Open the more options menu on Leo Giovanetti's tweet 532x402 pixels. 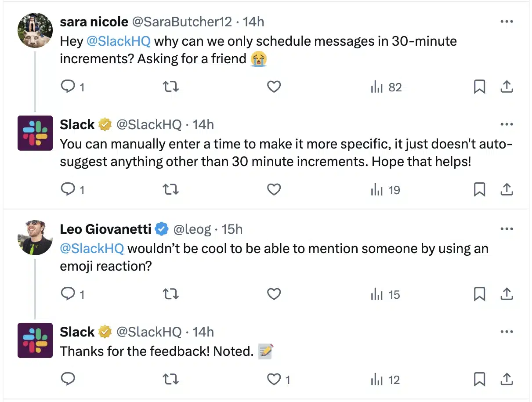[507, 229]
